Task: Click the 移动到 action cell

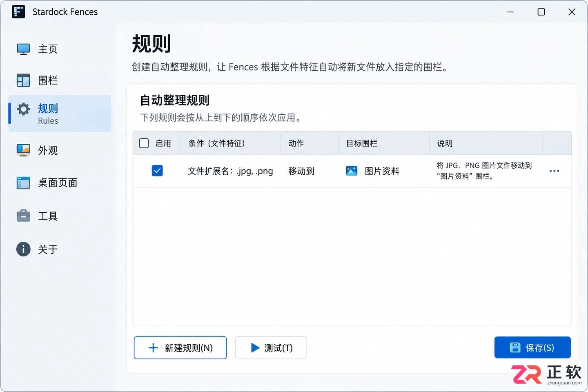Action: click(301, 171)
